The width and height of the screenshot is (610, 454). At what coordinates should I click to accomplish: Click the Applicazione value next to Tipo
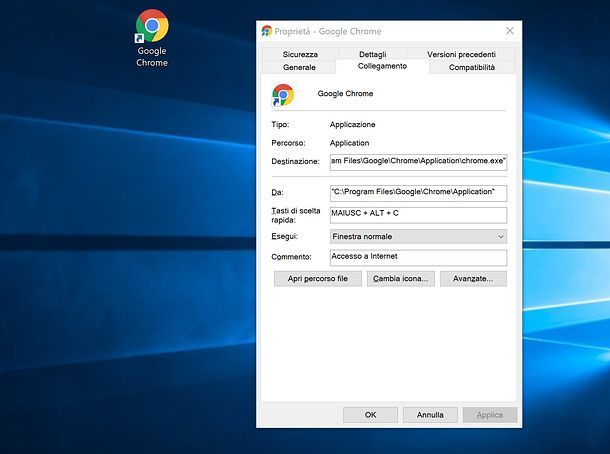pyautogui.click(x=352, y=124)
